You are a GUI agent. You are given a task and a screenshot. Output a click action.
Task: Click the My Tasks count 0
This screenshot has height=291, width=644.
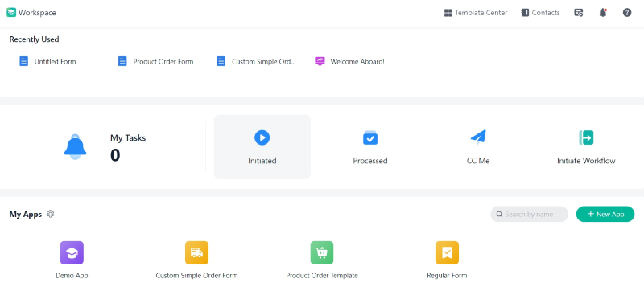pos(115,155)
